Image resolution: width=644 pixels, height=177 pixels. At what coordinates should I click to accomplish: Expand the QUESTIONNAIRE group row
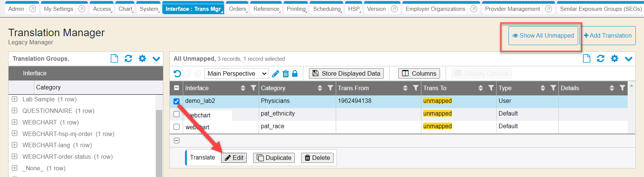click(x=15, y=111)
